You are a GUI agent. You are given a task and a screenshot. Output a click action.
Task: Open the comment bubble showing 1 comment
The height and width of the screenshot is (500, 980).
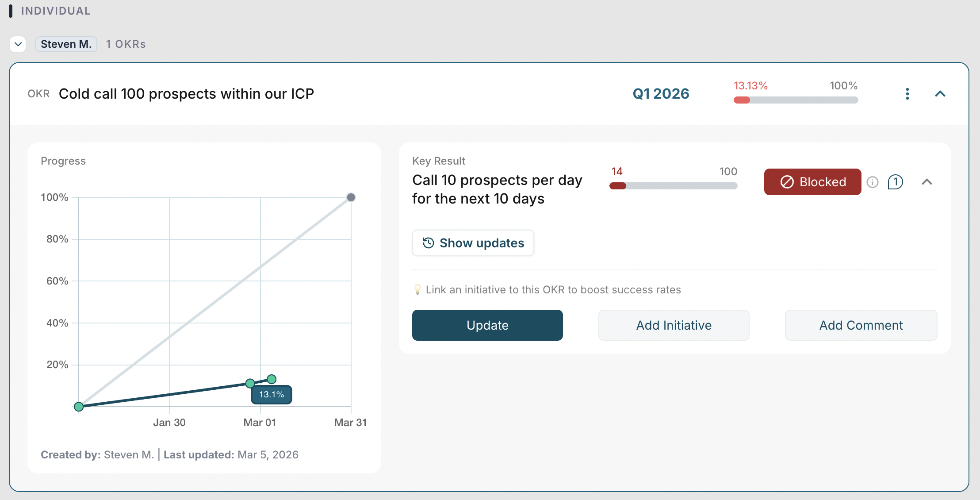(x=895, y=182)
